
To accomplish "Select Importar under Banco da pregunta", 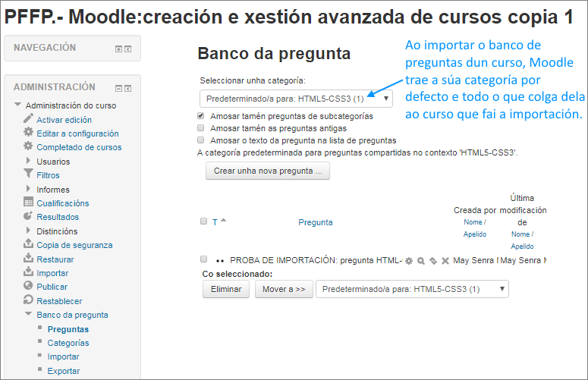I will [64, 356].
